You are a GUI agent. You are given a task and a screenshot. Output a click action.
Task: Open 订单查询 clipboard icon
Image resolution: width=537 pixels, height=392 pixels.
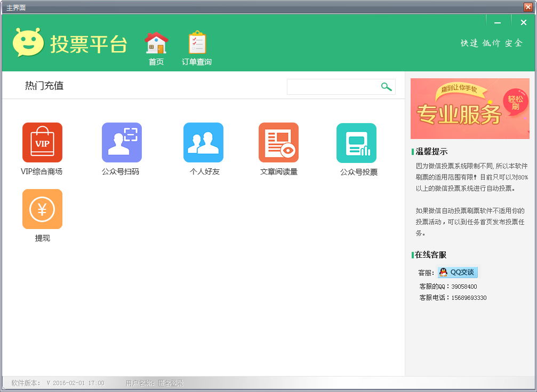click(x=197, y=43)
